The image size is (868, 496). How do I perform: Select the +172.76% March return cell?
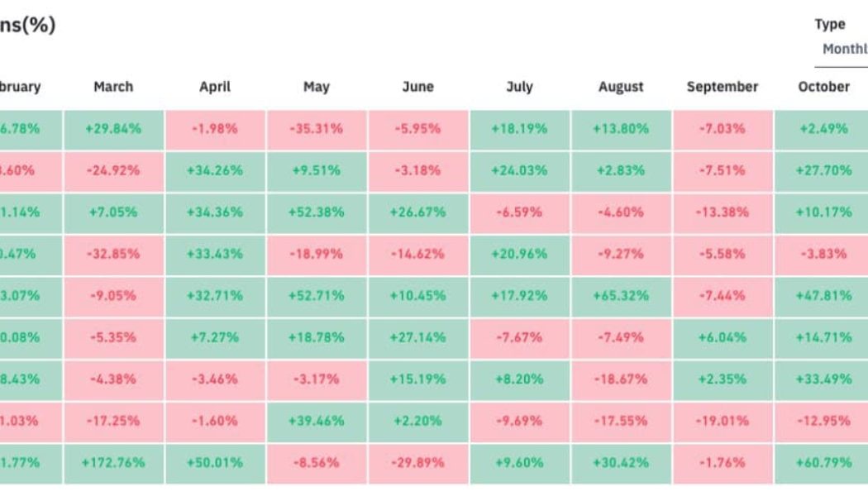pyautogui.click(x=114, y=464)
